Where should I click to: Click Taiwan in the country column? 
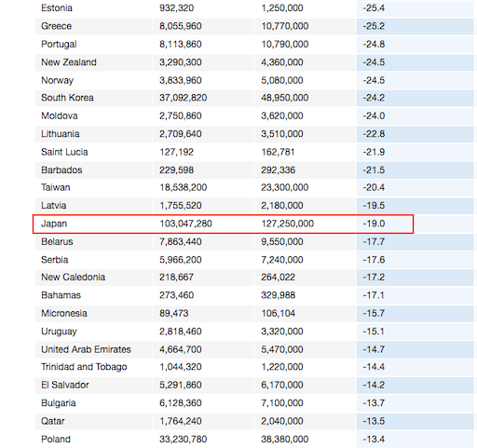tap(56, 187)
